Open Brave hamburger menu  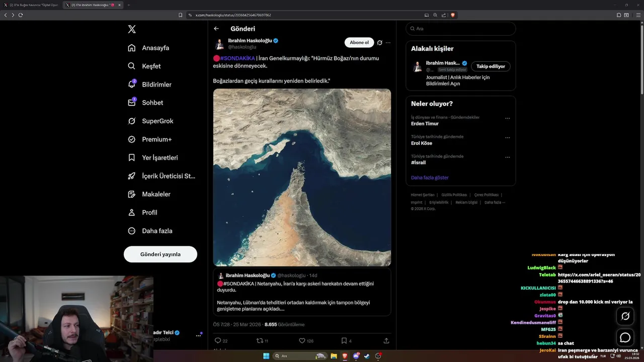(638, 15)
